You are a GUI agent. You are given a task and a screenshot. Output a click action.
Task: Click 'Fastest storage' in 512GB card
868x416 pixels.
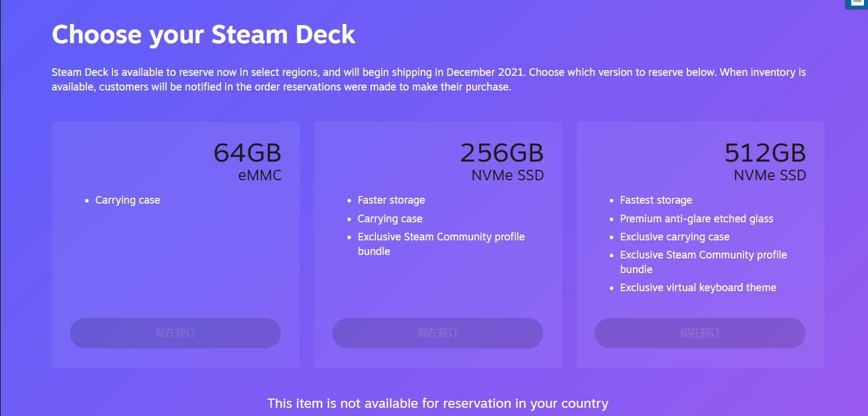(x=656, y=200)
